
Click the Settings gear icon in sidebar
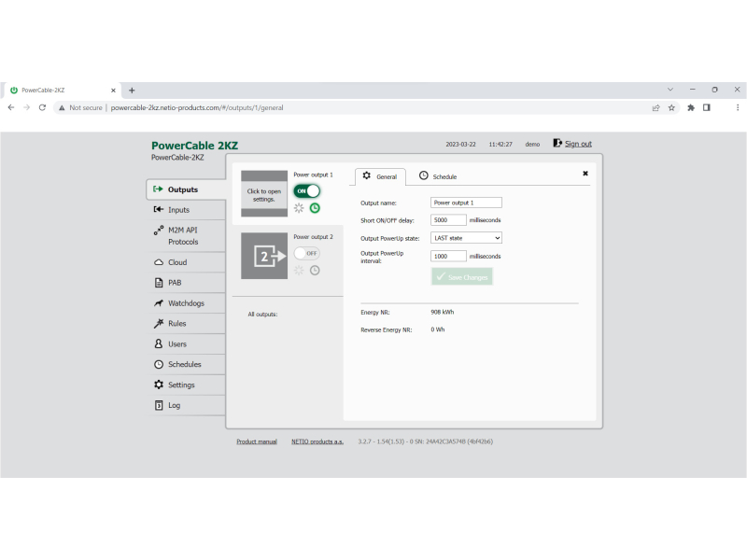click(x=159, y=385)
